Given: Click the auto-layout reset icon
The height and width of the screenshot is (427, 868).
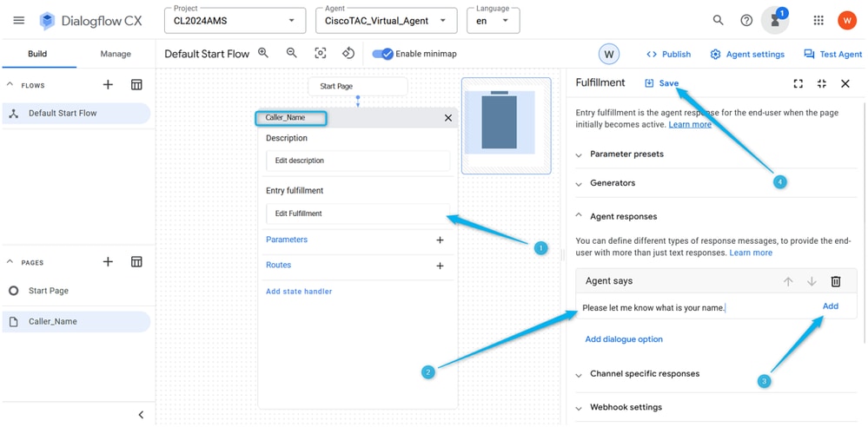Looking at the screenshot, I should point(348,54).
